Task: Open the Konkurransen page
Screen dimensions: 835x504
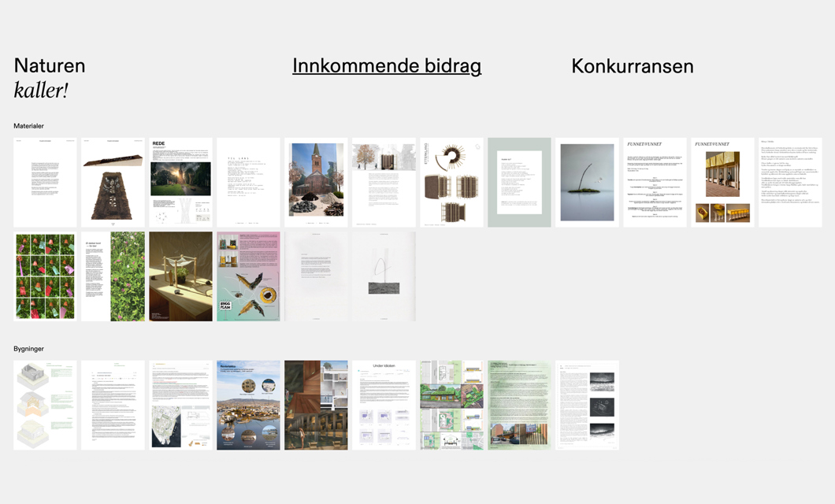Action: pos(632,66)
